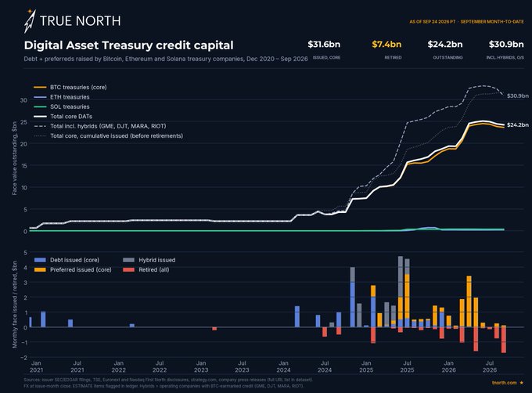The width and height of the screenshot is (532, 393).
Task: Click the '−2' tick on the lower y-axis
Action: [x=23, y=357]
